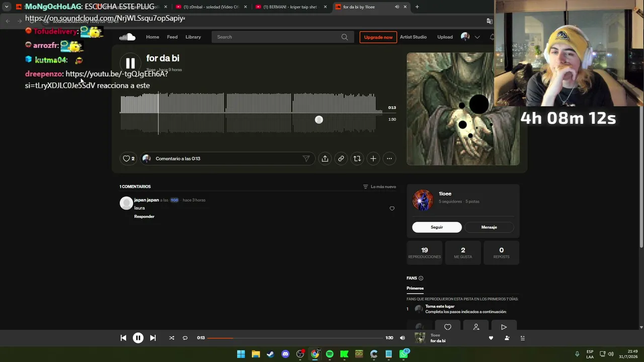This screenshot has height=362, width=644.
Task: Like current track in the player bar
Action: pyautogui.click(x=491, y=338)
